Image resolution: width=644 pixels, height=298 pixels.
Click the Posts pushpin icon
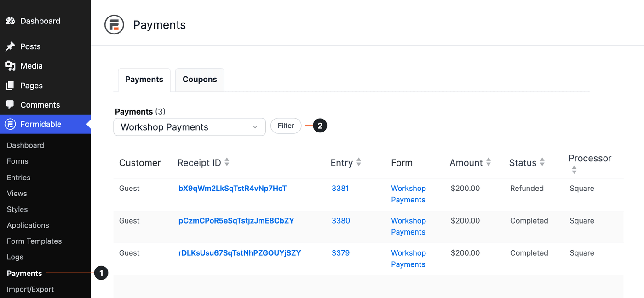(10, 46)
